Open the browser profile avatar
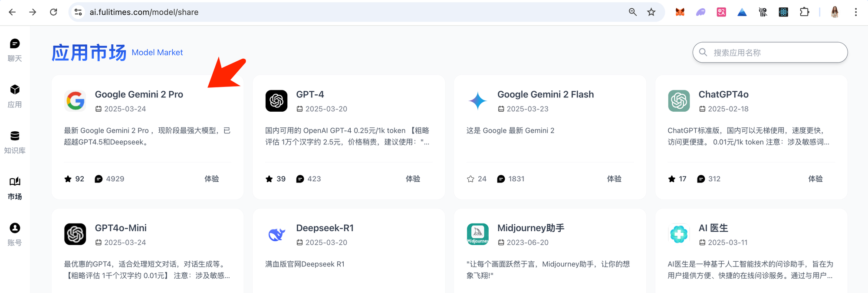 click(835, 12)
